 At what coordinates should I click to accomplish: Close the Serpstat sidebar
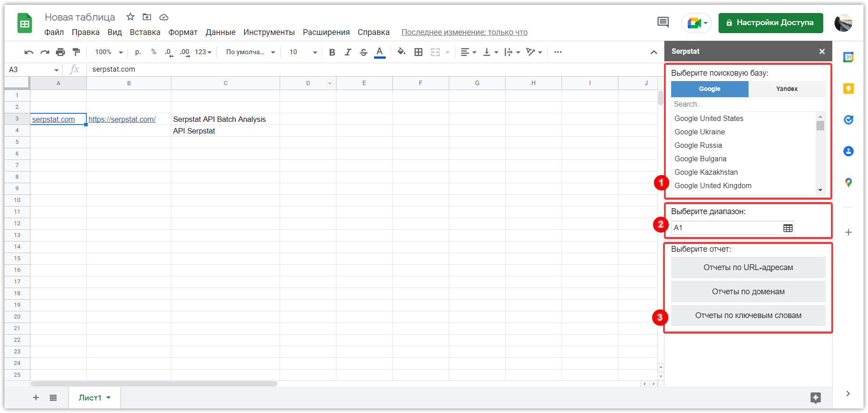click(x=822, y=52)
